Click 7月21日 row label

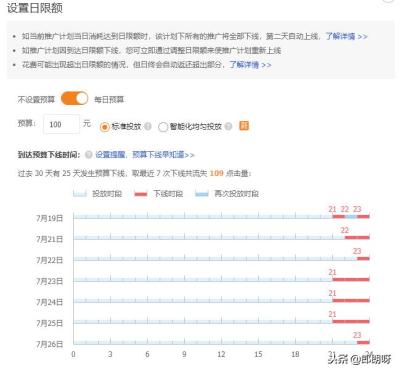(50, 239)
